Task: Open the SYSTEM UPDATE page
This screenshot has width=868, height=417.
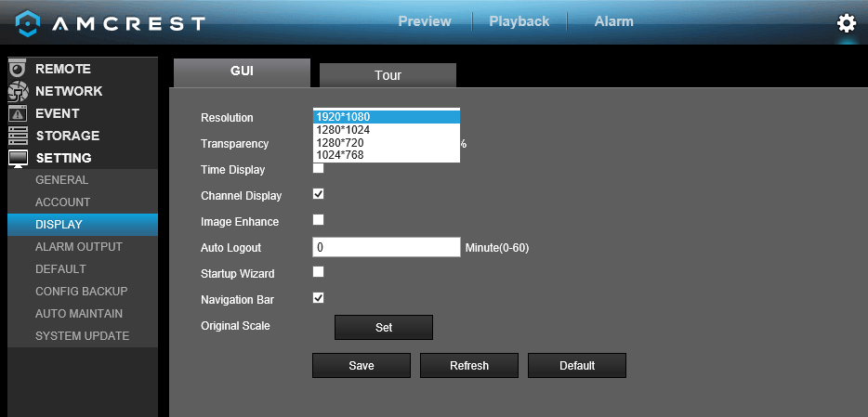Action: tap(83, 335)
